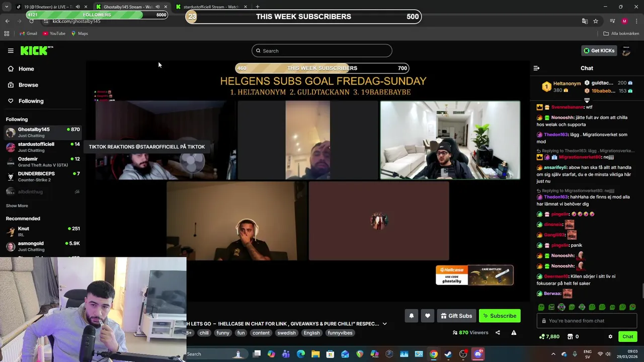Click Hellcase promo banner on stream
Viewport: 644px width, 362px height.
pyautogui.click(x=474, y=275)
